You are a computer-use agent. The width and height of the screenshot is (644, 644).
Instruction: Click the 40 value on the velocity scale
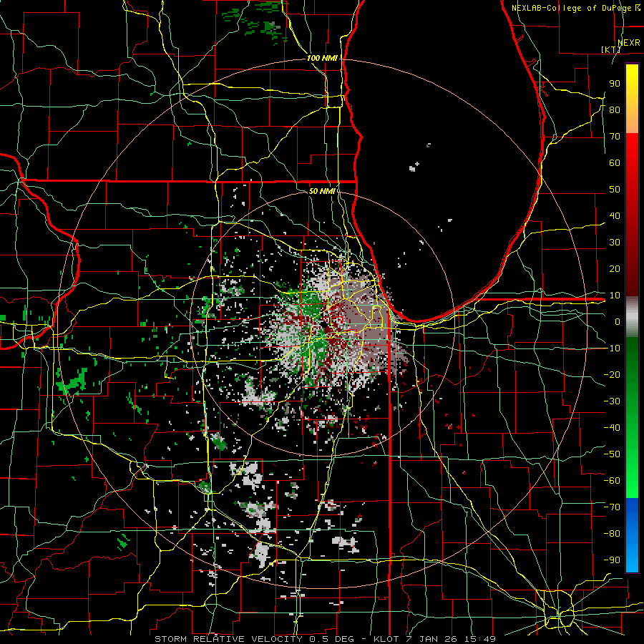(x=615, y=215)
